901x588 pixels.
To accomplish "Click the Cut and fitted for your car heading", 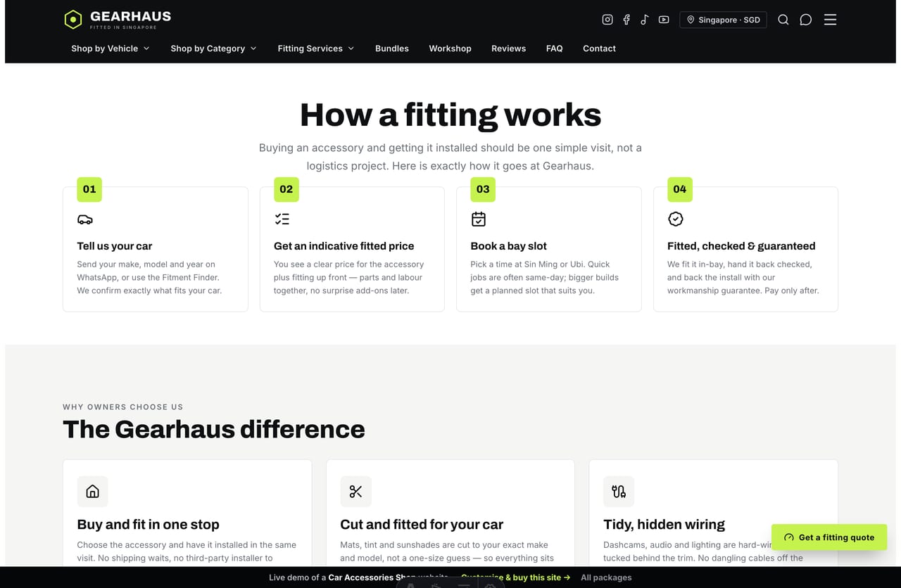I will 422,525.
